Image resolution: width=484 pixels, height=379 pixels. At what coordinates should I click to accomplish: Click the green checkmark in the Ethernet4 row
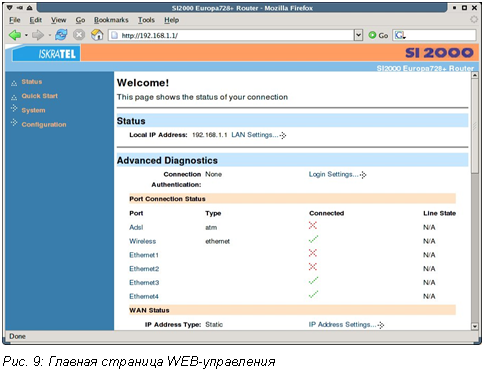tap(313, 294)
